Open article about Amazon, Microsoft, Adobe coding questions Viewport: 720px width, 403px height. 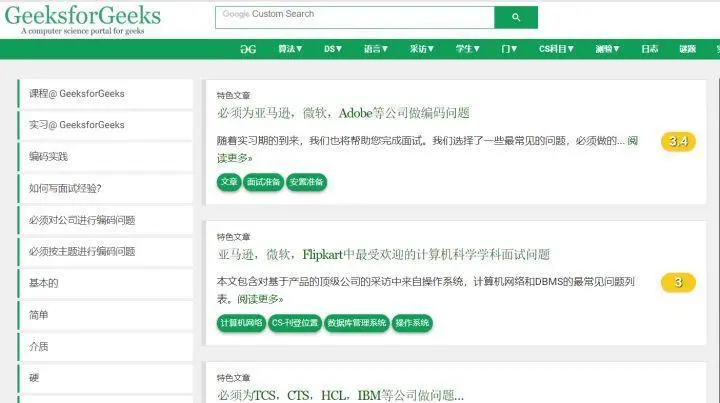coord(343,113)
